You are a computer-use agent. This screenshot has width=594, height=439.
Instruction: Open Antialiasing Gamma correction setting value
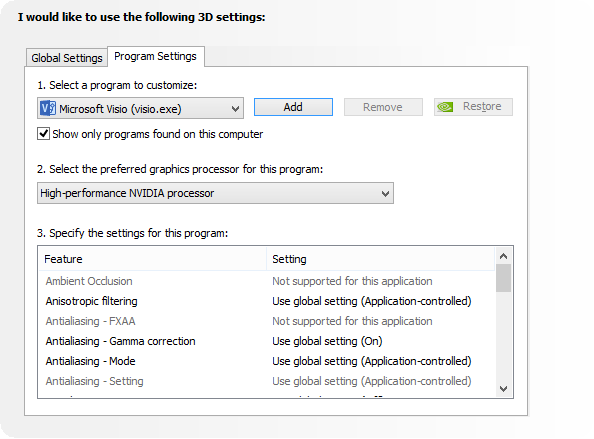(x=327, y=341)
